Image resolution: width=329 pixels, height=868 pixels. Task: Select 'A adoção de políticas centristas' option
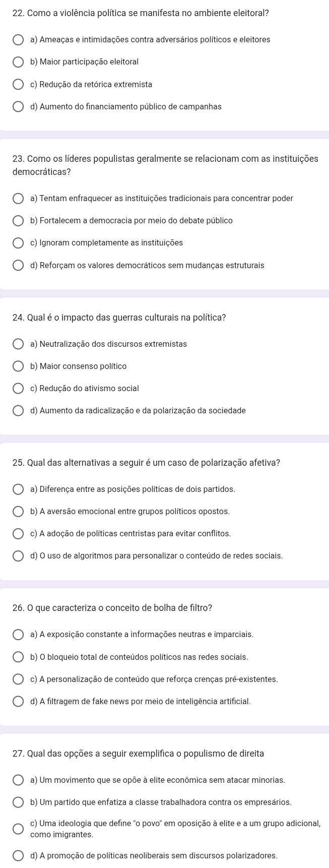(18, 534)
